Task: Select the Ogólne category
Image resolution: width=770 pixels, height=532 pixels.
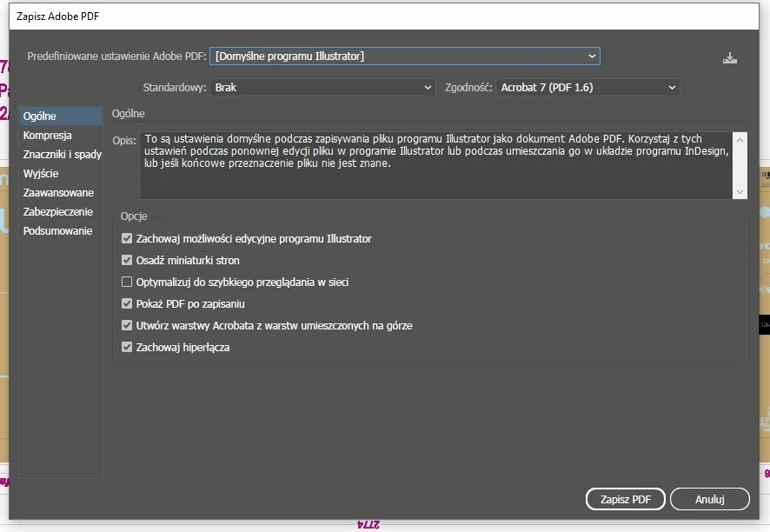Action: tap(61, 116)
